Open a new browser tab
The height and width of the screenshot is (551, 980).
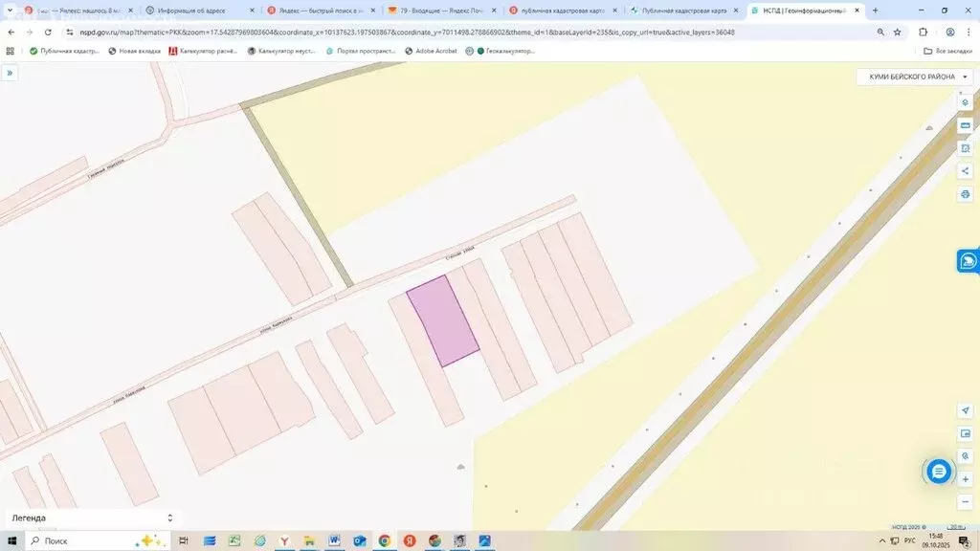tap(875, 11)
